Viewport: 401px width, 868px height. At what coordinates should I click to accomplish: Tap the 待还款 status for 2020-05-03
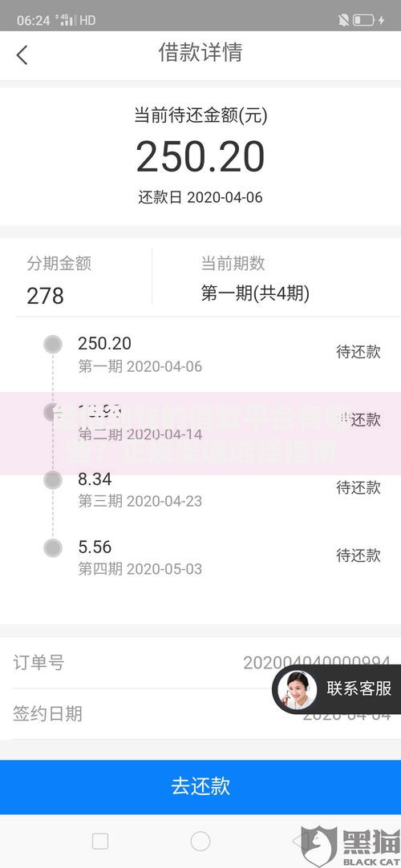pos(358,555)
